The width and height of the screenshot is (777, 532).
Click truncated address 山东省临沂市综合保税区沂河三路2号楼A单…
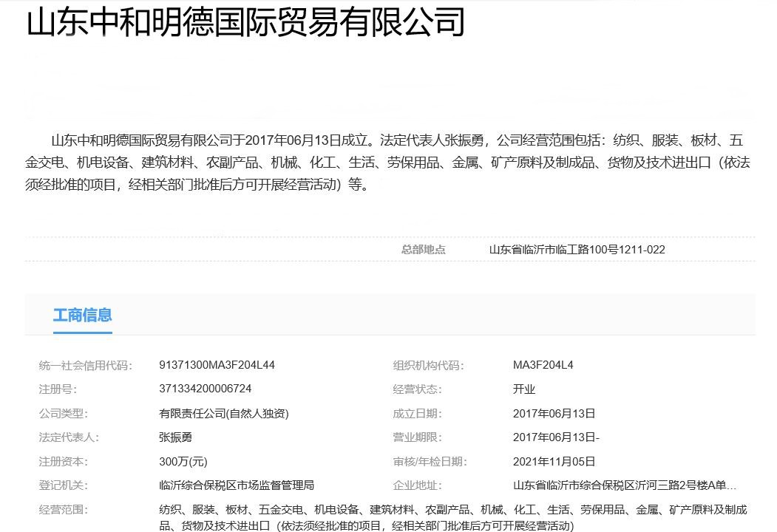[625, 485]
